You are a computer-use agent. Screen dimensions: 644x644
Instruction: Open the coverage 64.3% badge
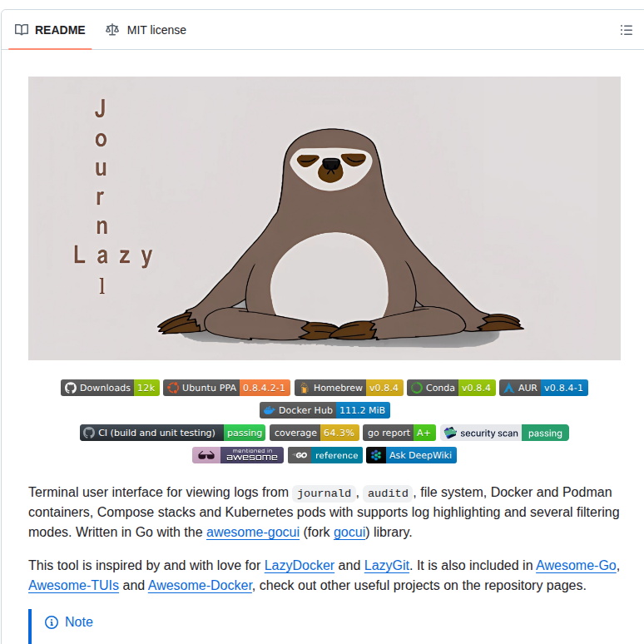(315, 433)
